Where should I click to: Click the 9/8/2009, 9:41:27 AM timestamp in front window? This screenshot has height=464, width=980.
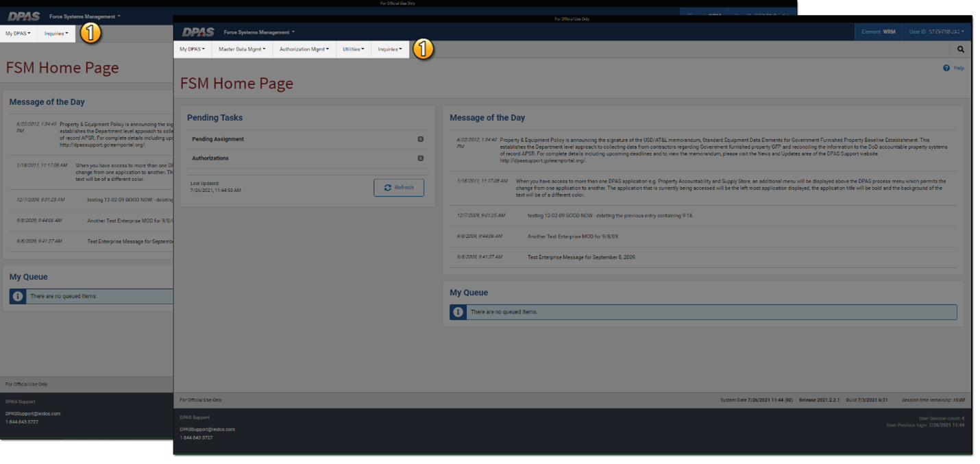click(x=479, y=257)
